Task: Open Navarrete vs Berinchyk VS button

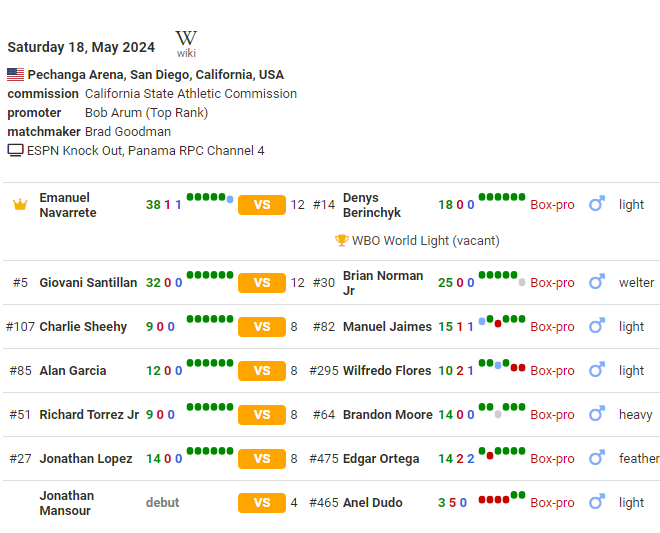Action: 262,205
